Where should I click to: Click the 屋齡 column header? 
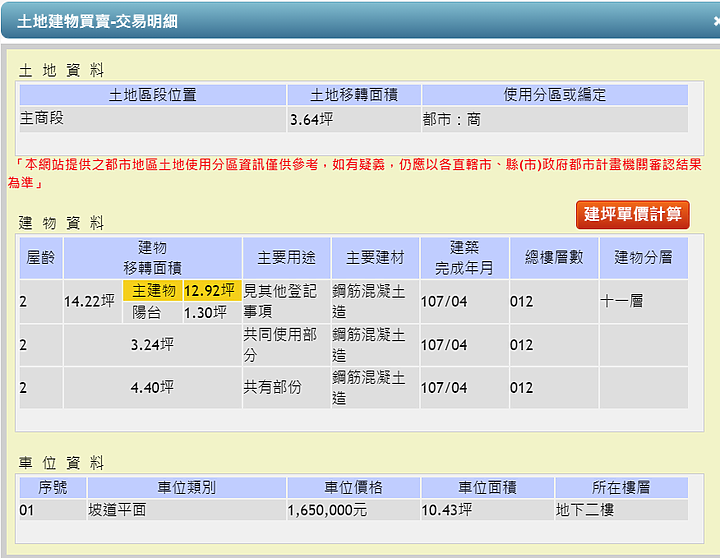click(x=41, y=258)
